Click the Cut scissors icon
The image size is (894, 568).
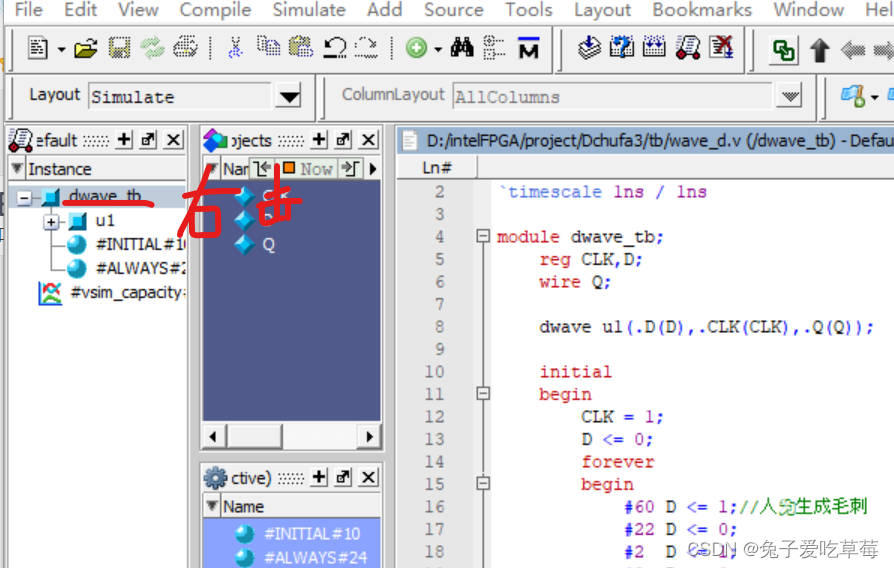coord(235,48)
